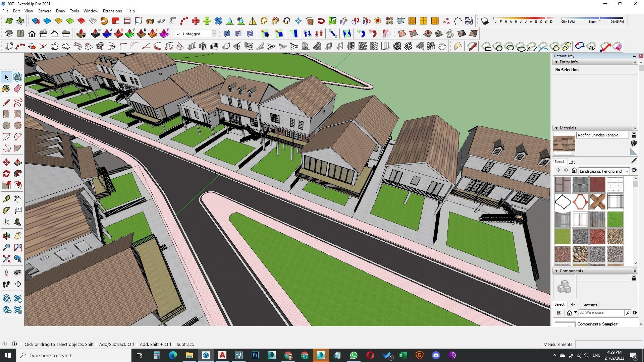644x362 pixels.
Task: Choose the pink Eraser tool
Action: [x=18, y=88]
